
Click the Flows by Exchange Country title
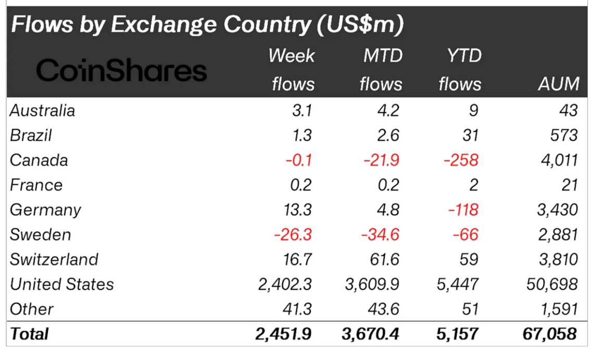coord(207,26)
